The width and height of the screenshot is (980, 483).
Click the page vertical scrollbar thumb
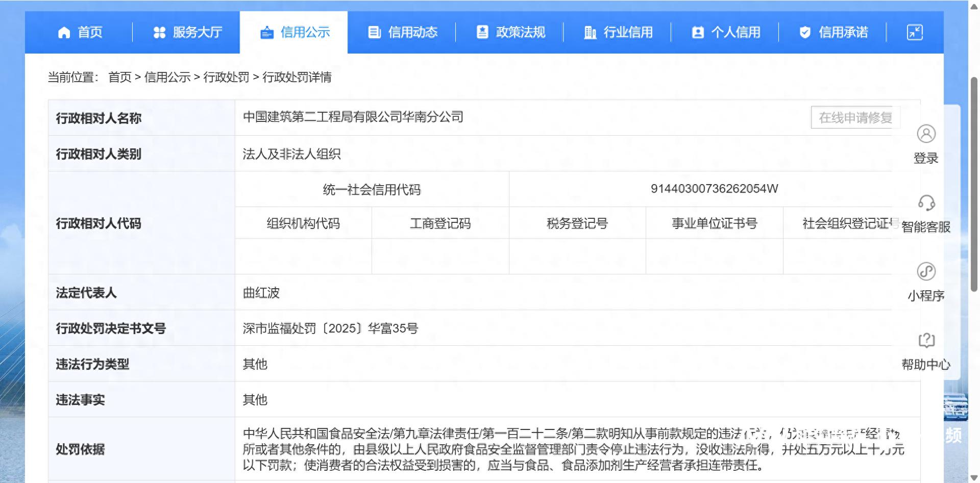[x=974, y=184]
